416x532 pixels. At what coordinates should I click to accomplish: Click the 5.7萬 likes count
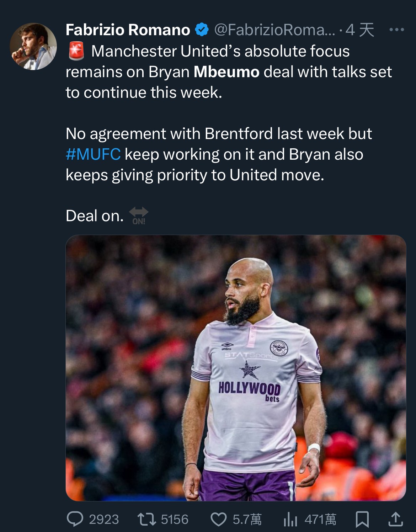click(247, 520)
